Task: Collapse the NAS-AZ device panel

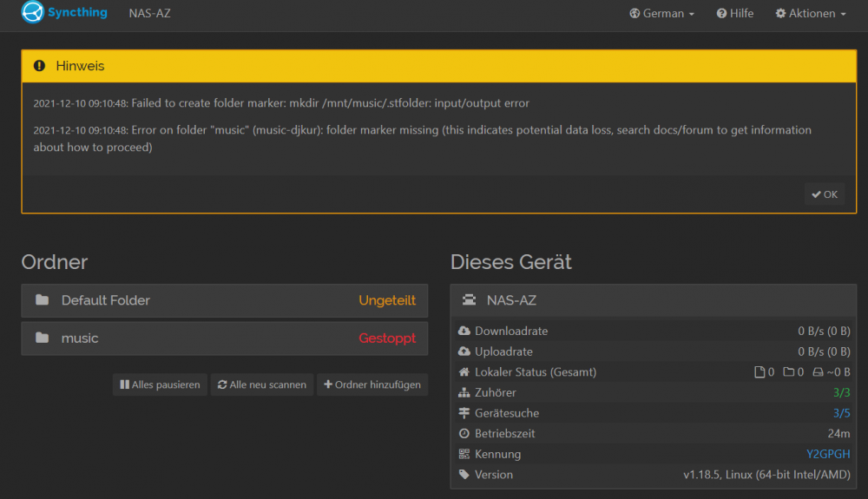Action: (x=654, y=300)
